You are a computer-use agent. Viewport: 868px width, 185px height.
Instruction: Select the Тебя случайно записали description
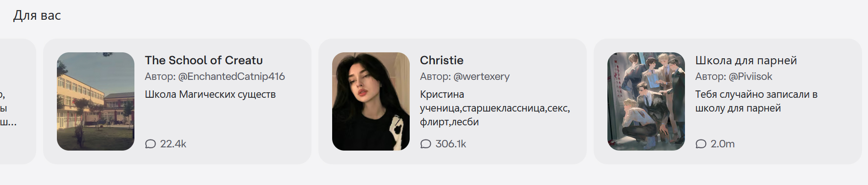pyautogui.click(x=756, y=101)
